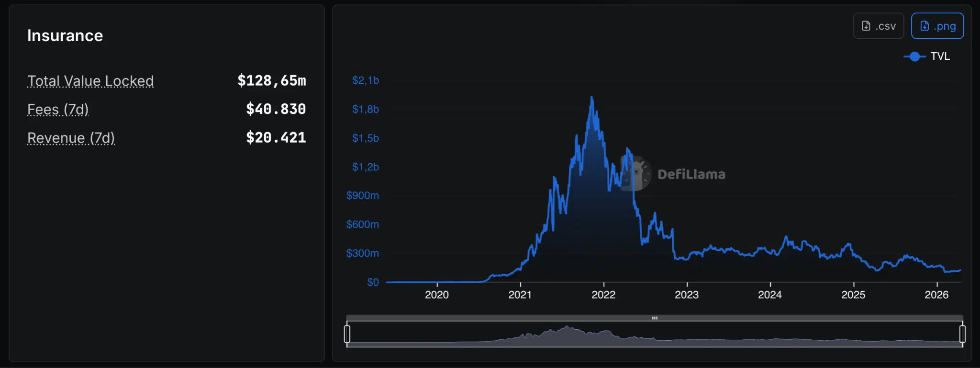Image resolution: width=980 pixels, height=368 pixels.
Task: Click the 2022 label on the x-axis
Action: pos(603,295)
